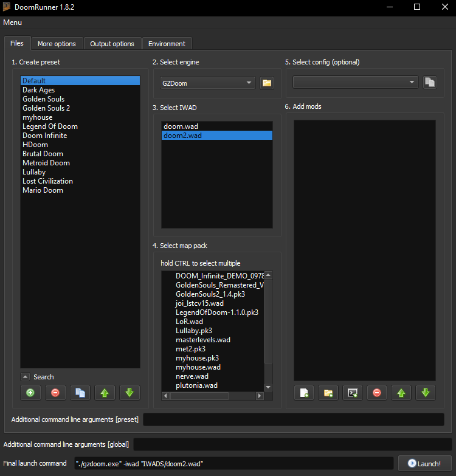Select doom.wad IWAD
The height and width of the screenshot is (476, 456).
(x=217, y=126)
